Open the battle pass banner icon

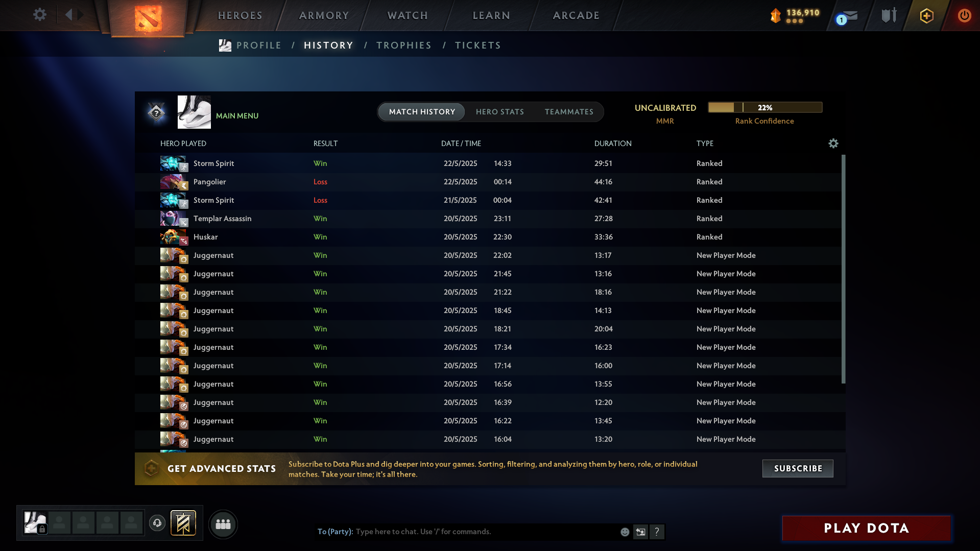click(183, 523)
